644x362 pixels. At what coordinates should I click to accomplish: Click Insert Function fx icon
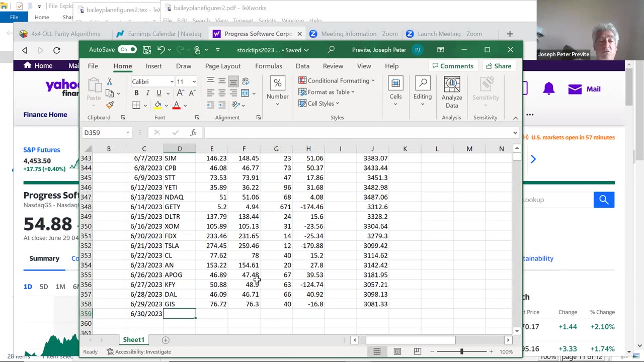click(193, 133)
